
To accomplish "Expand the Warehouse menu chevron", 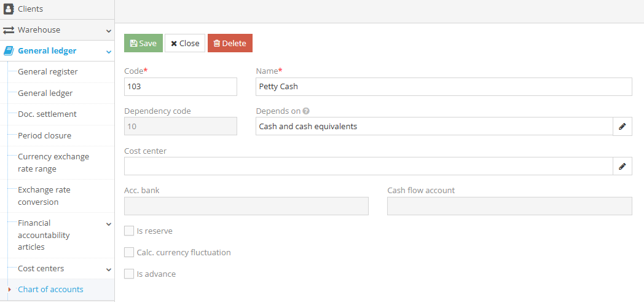I will click(109, 31).
